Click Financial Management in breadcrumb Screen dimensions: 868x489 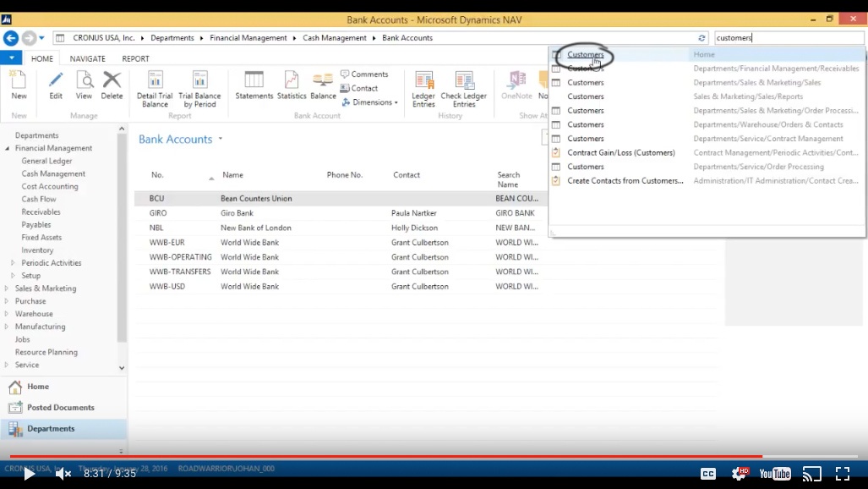[248, 38]
